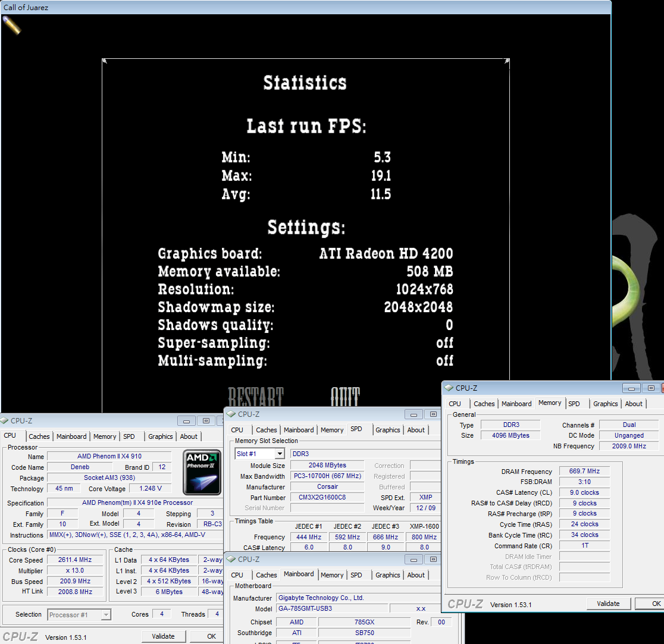Click the CPU-Z icon in the Mainboard window title

(x=231, y=559)
